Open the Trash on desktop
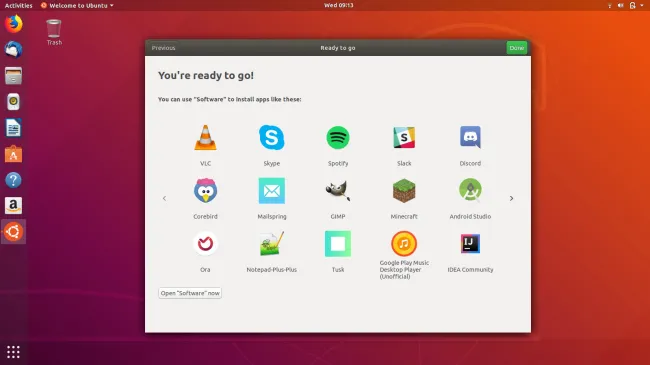The width and height of the screenshot is (650, 365). click(54, 32)
